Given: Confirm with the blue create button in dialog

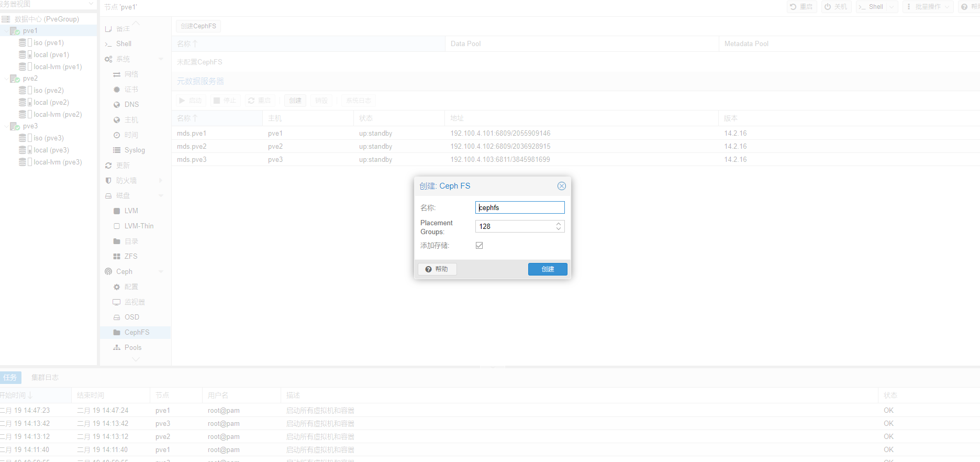Looking at the screenshot, I should 548,269.
